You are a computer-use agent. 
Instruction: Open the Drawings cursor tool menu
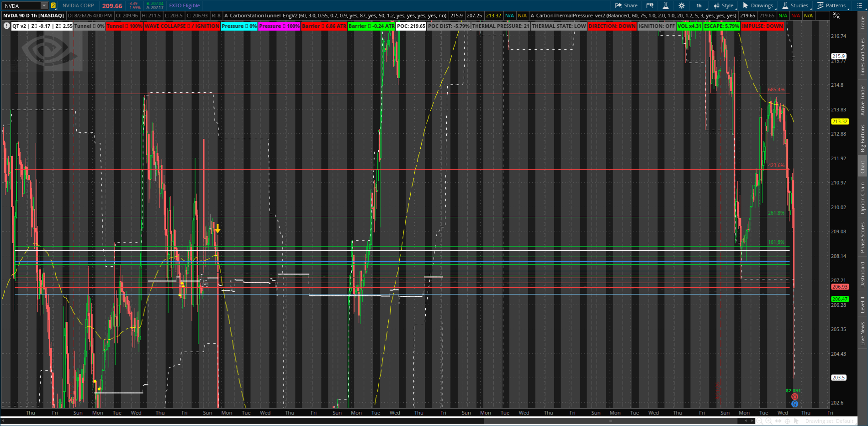pos(758,5)
